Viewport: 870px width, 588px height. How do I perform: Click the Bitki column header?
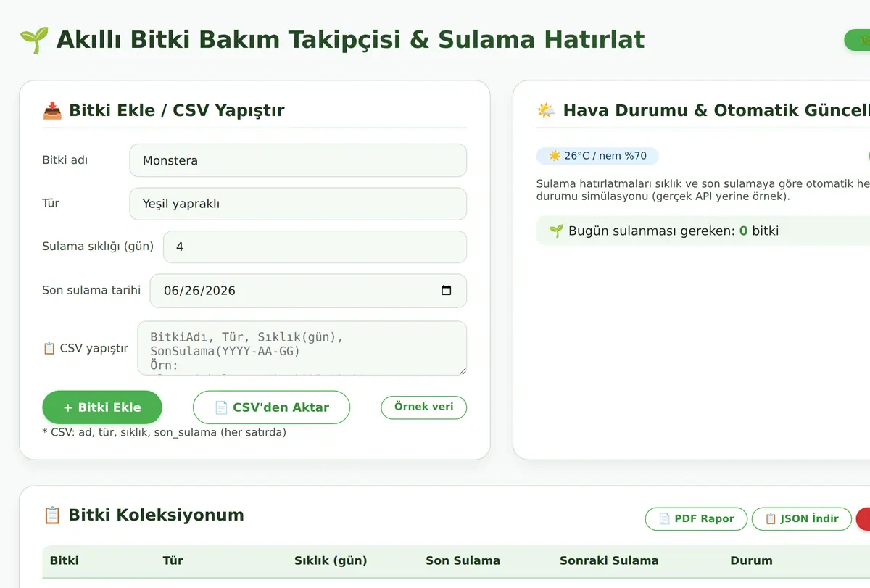pos(65,560)
